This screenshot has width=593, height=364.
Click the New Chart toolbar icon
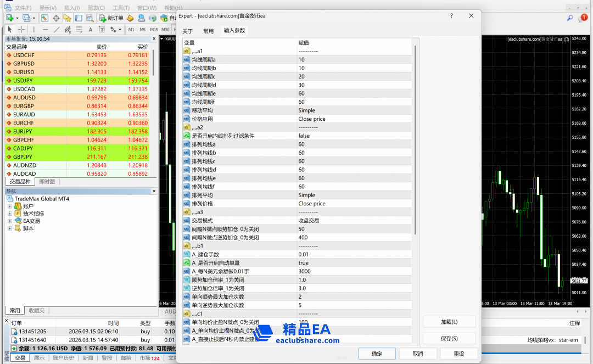(9, 18)
